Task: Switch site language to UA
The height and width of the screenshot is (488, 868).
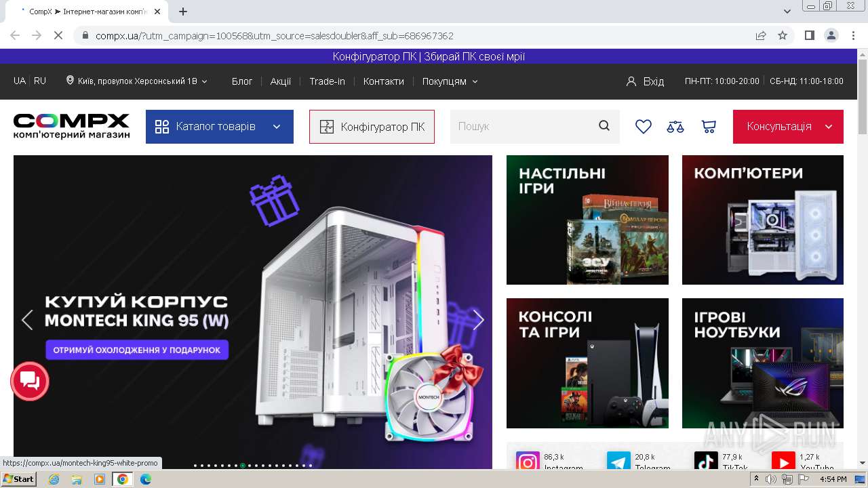Action: coord(20,81)
